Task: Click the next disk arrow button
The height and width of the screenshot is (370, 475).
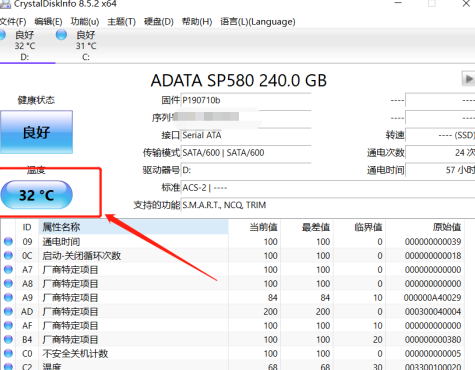Action: click(468, 79)
